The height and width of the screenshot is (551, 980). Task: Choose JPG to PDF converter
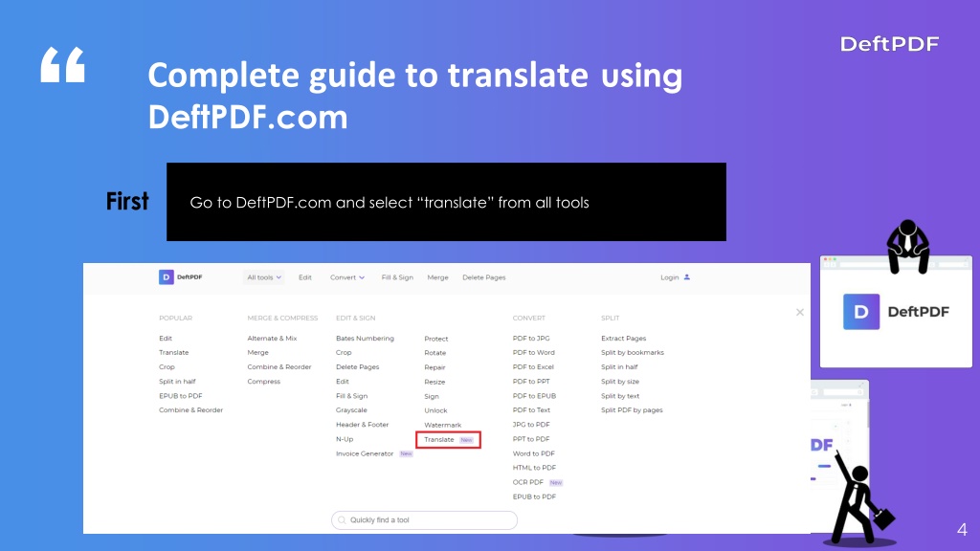coord(531,424)
